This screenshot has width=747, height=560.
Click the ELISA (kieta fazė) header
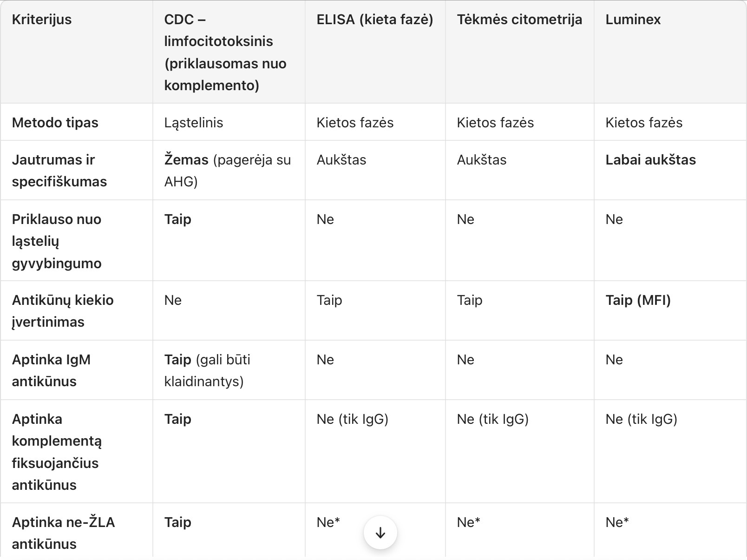[374, 20]
